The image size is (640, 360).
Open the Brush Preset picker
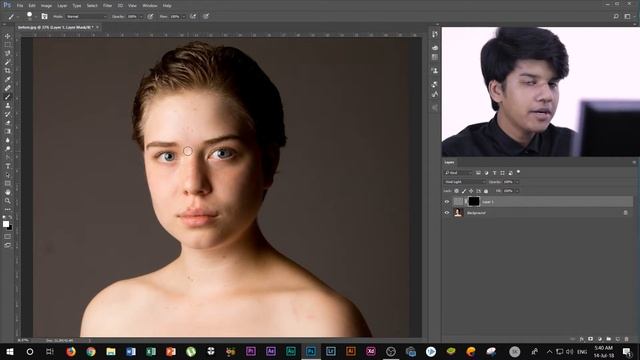click(29, 16)
